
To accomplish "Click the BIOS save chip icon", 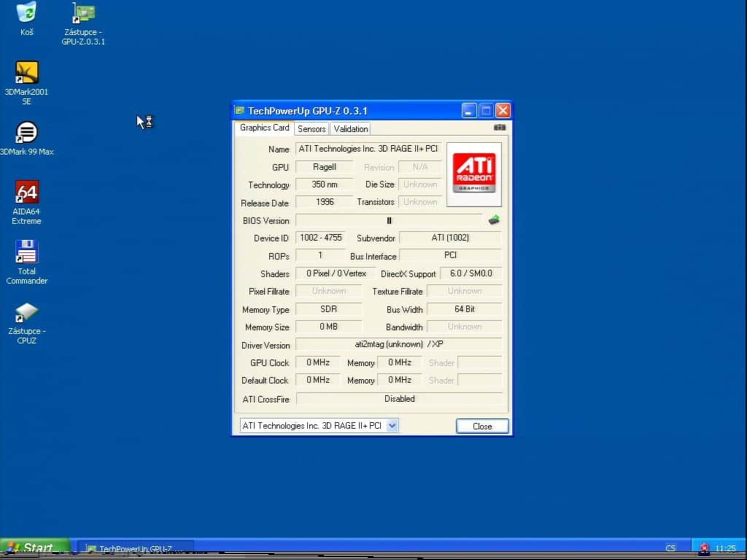I will tap(494, 220).
